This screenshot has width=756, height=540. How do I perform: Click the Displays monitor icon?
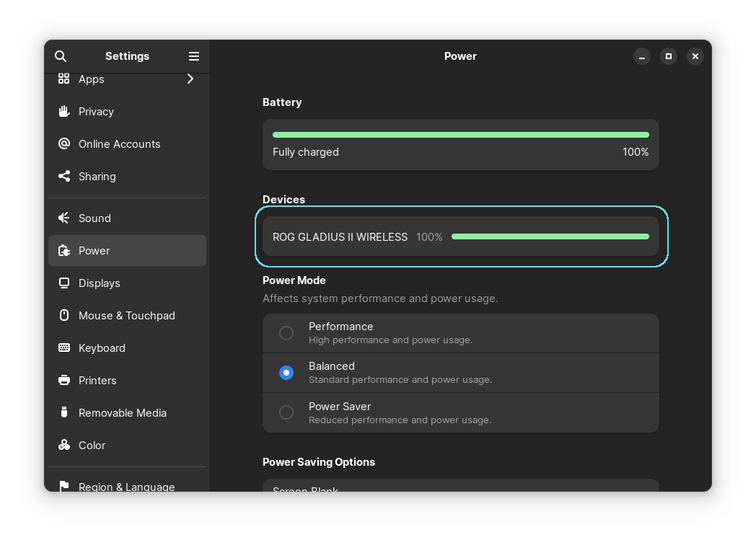coord(64,283)
